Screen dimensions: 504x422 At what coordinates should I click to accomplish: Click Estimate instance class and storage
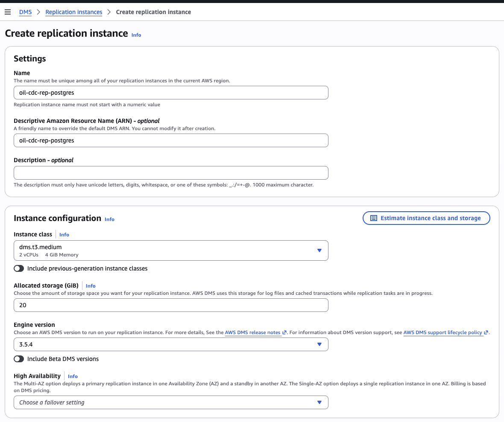[x=426, y=218]
